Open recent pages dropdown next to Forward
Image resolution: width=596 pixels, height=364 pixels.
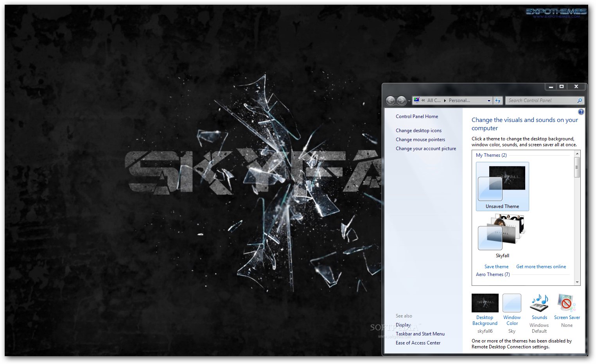click(409, 101)
